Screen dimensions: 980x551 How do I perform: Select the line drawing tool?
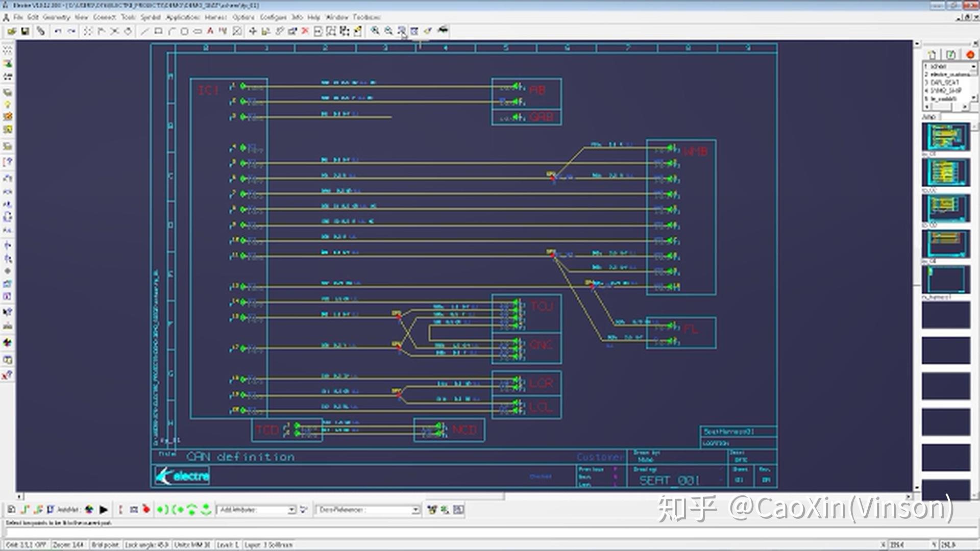click(x=145, y=32)
